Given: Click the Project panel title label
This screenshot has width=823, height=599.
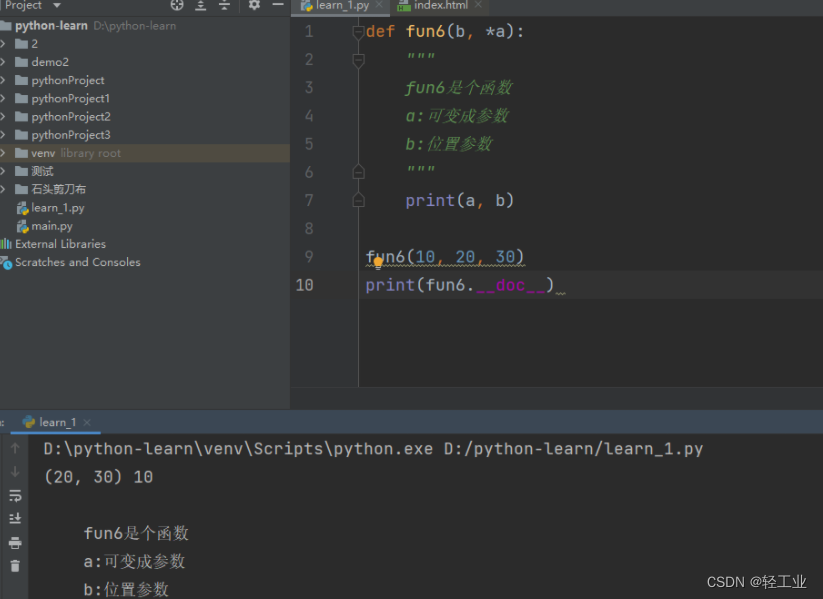Looking at the screenshot, I should coord(23,5).
